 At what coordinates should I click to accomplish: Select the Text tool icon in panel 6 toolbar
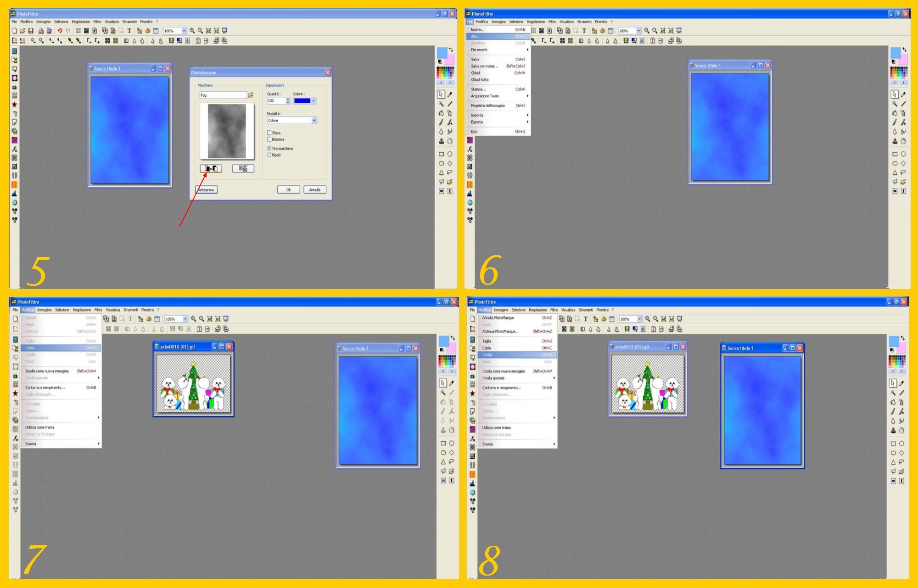(584, 31)
